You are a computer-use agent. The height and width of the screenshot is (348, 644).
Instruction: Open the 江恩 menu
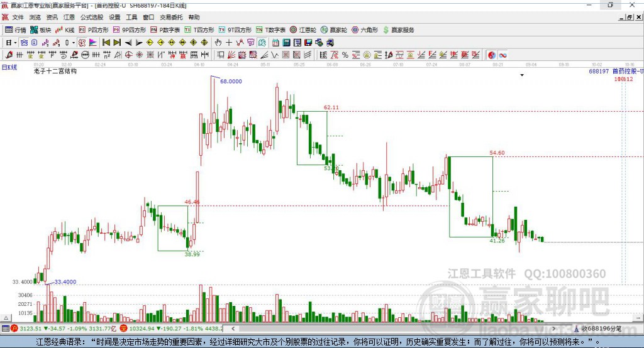69,17
